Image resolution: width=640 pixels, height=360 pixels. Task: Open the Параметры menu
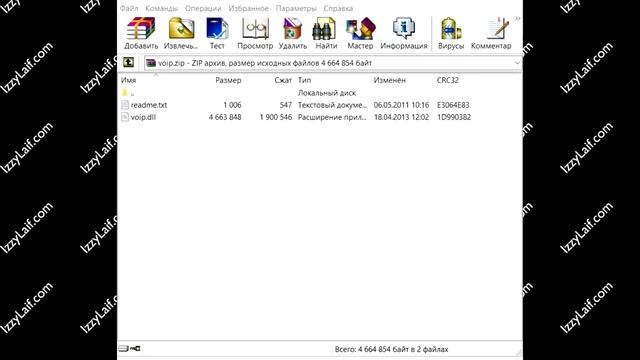point(296,8)
